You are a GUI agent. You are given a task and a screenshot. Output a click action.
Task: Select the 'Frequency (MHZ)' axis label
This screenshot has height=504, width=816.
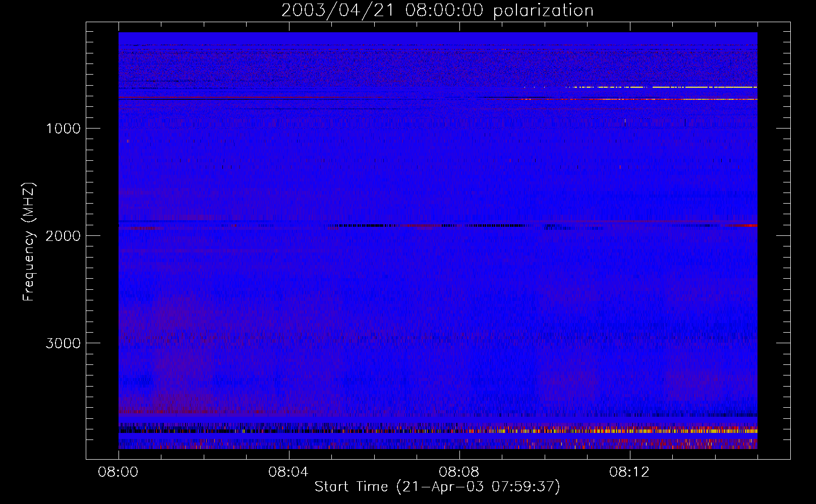click(28, 242)
